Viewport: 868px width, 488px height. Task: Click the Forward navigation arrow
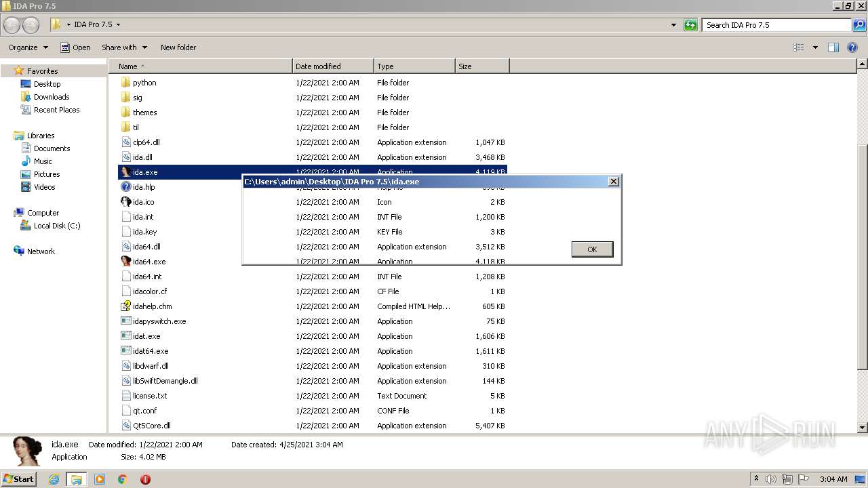(x=31, y=25)
